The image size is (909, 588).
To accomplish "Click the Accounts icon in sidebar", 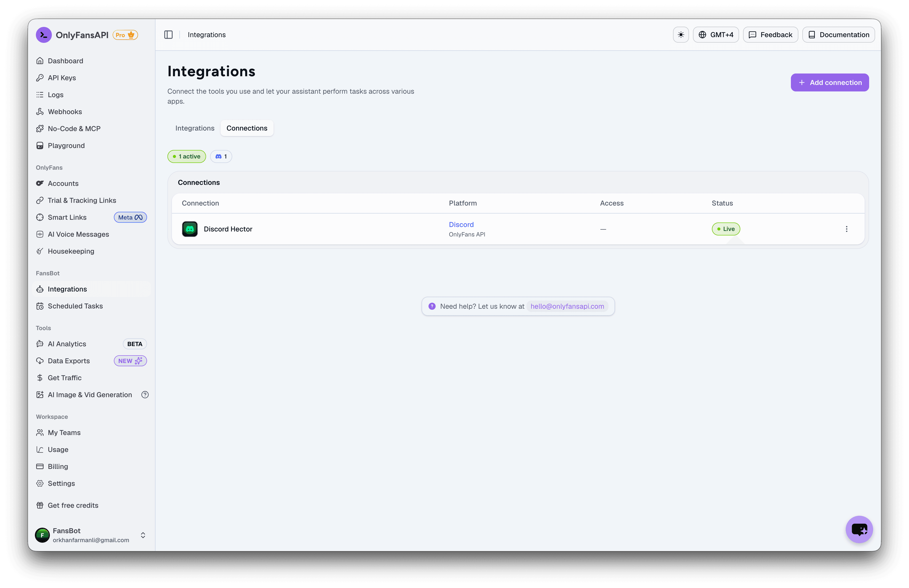I will pos(40,183).
